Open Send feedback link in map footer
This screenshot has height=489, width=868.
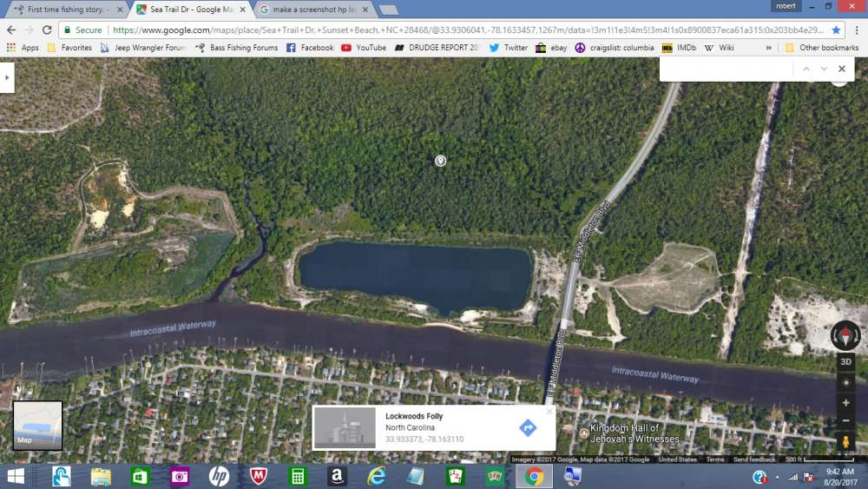[754, 459]
